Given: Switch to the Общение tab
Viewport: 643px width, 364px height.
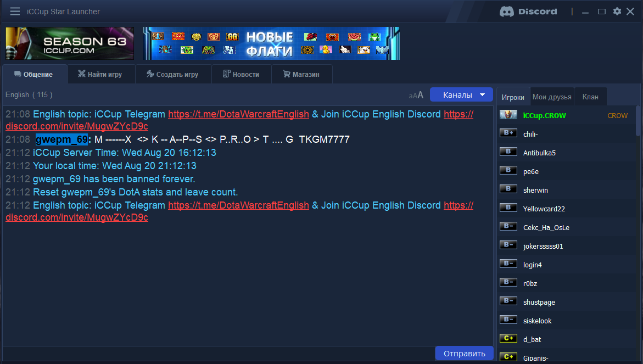Looking at the screenshot, I should (x=35, y=74).
